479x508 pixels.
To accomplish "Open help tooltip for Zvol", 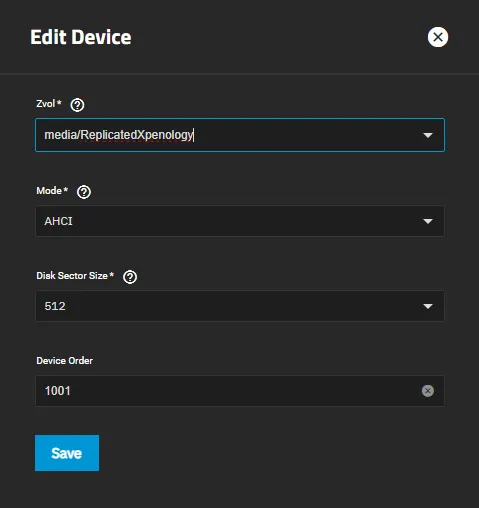I will 77,105.
